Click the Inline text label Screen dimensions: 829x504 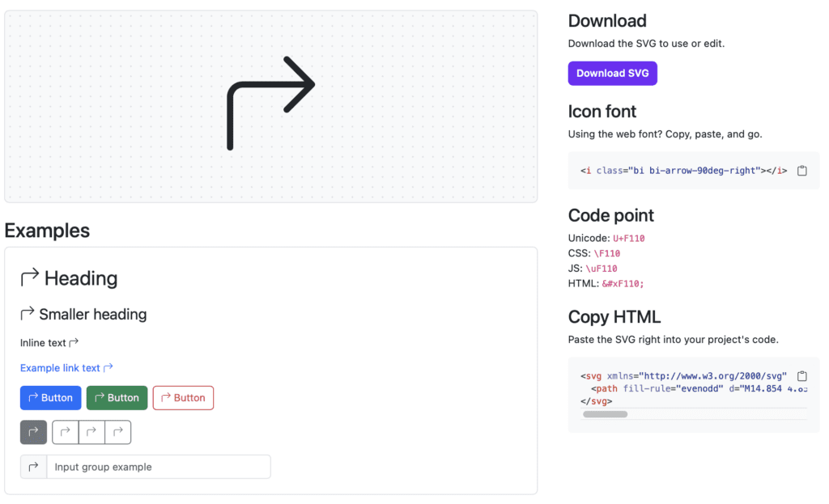click(x=43, y=343)
